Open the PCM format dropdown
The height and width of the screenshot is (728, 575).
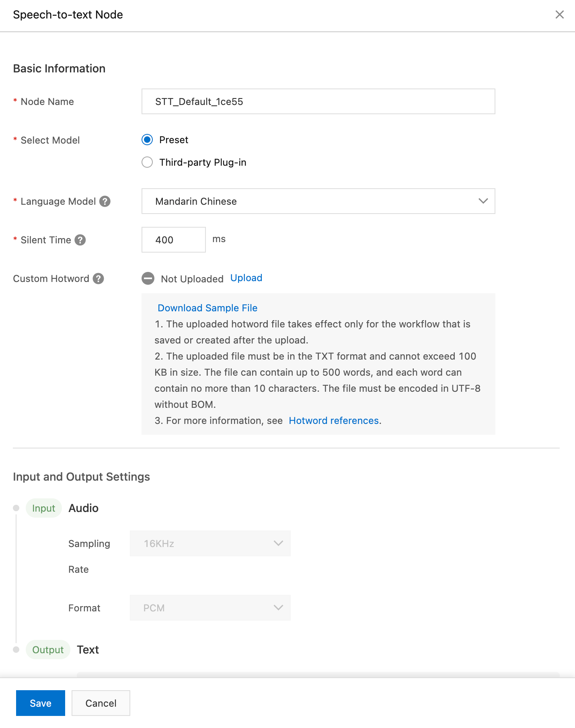[x=210, y=608]
